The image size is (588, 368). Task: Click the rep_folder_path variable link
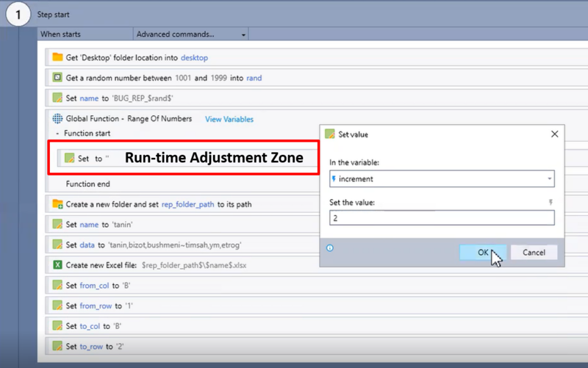(x=188, y=204)
